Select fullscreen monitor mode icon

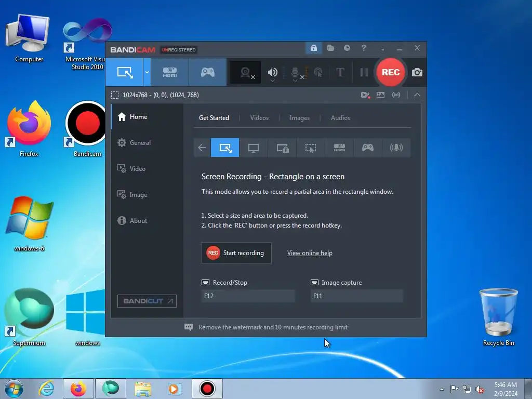pyautogui.click(x=254, y=148)
